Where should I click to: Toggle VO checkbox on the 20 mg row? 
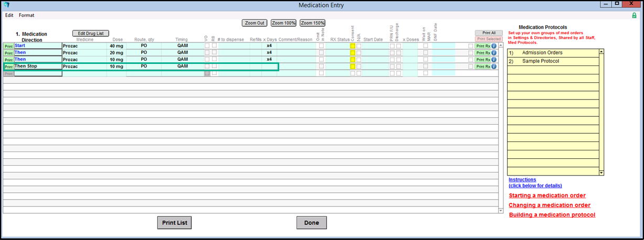pyautogui.click(x=207, y=53)
